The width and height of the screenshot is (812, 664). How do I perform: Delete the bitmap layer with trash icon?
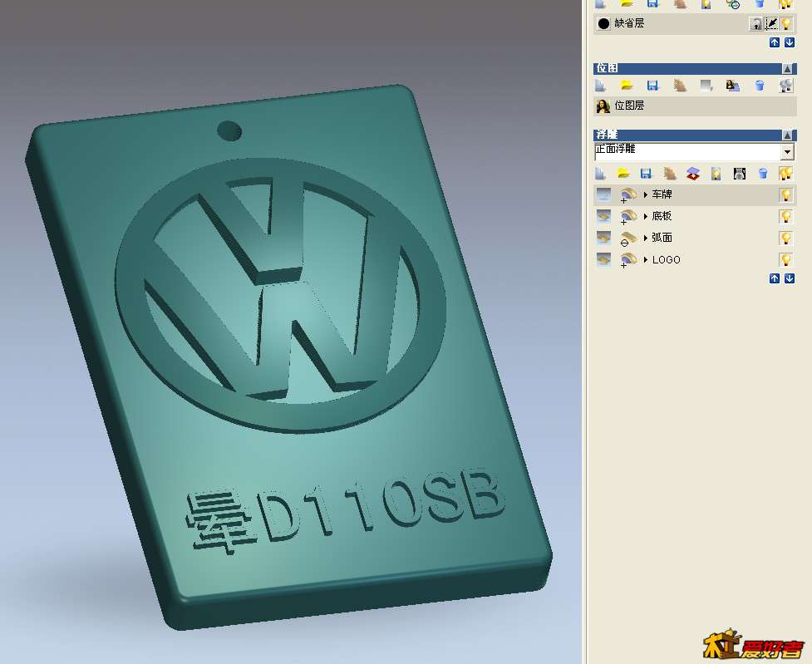point(760,86)
